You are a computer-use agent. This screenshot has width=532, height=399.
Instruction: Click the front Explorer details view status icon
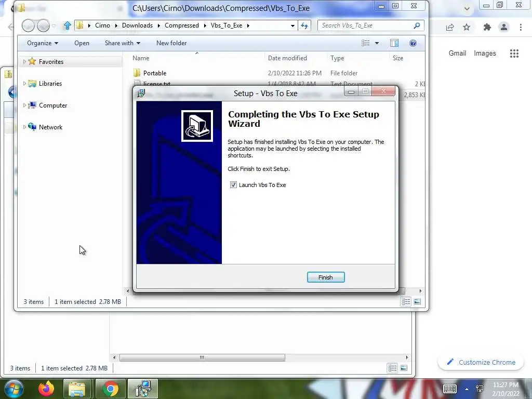(406, 302)
